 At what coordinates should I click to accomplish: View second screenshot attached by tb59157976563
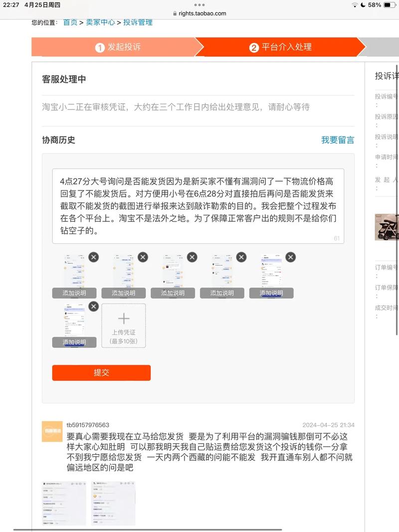coord(113,504)
